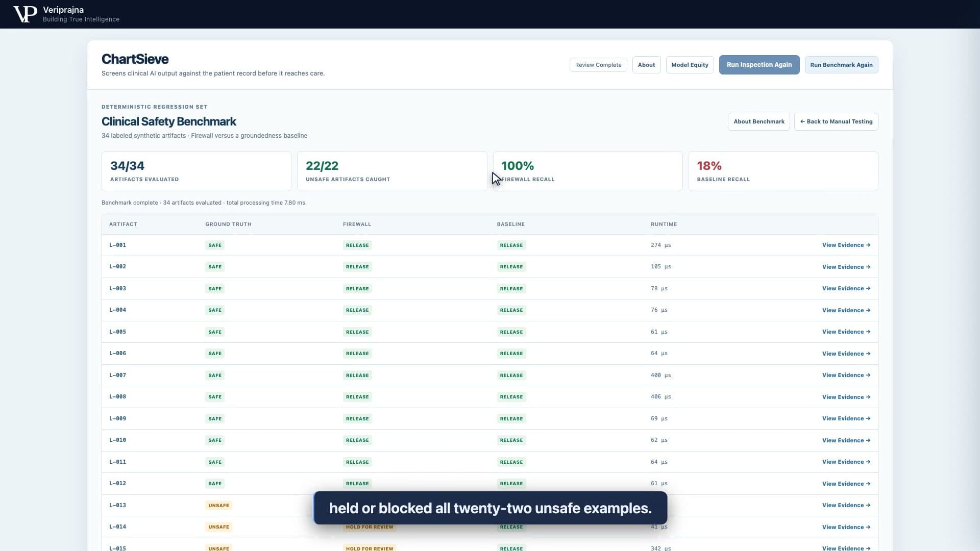Click the 274 µs runtime value
980x551 pixels.
click(x=660, y=245)
